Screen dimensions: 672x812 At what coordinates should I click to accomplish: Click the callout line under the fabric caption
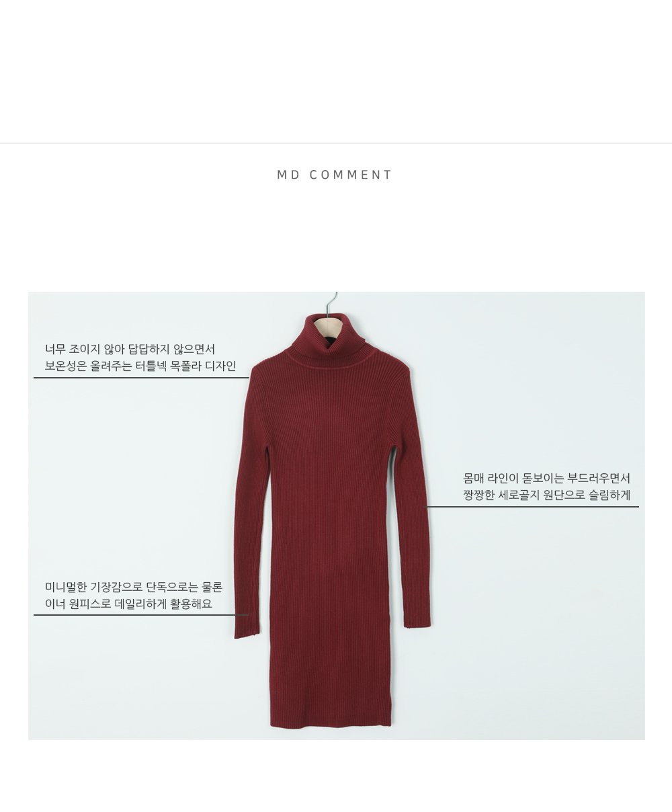532,507
